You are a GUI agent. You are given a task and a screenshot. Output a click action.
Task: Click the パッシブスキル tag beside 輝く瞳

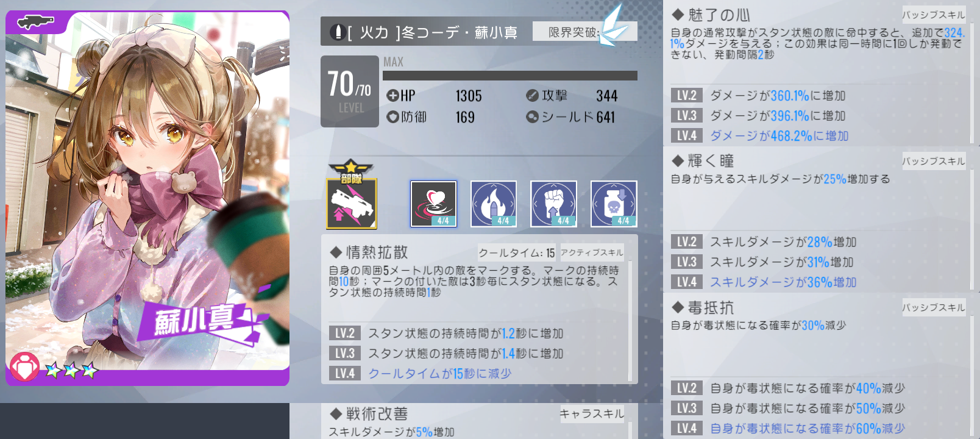[x=934, y=161]
